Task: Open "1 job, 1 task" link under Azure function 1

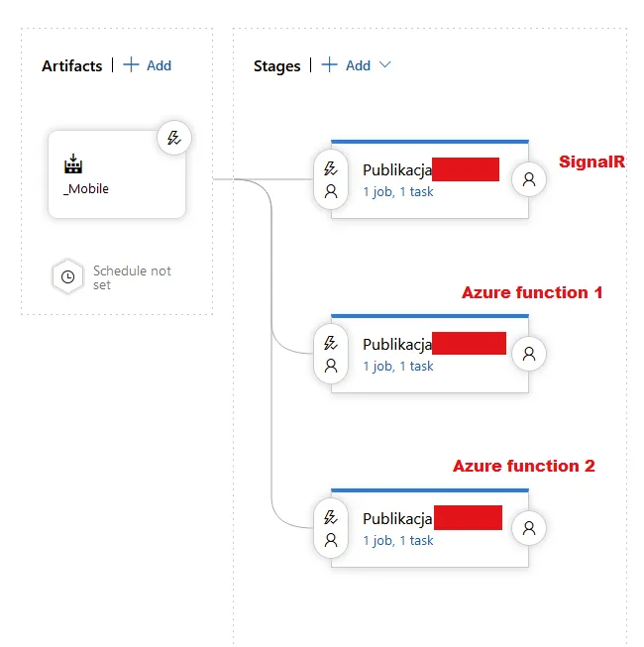Action: pyautogui.click(x=397, y=367)
